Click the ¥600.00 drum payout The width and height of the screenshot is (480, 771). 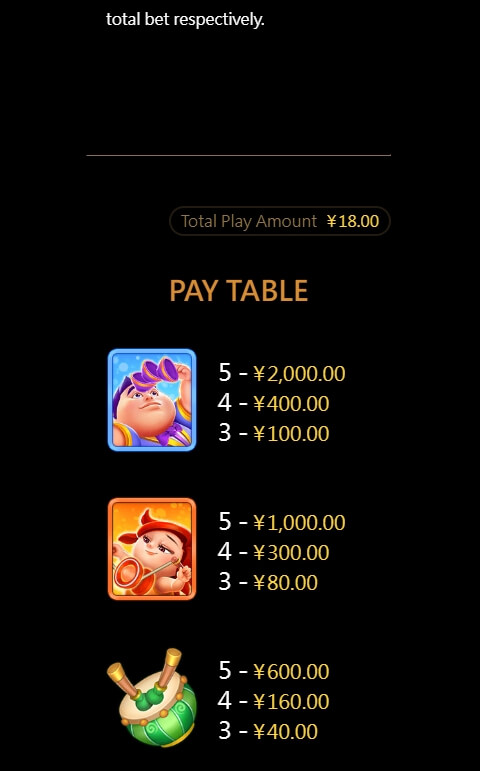291,672
